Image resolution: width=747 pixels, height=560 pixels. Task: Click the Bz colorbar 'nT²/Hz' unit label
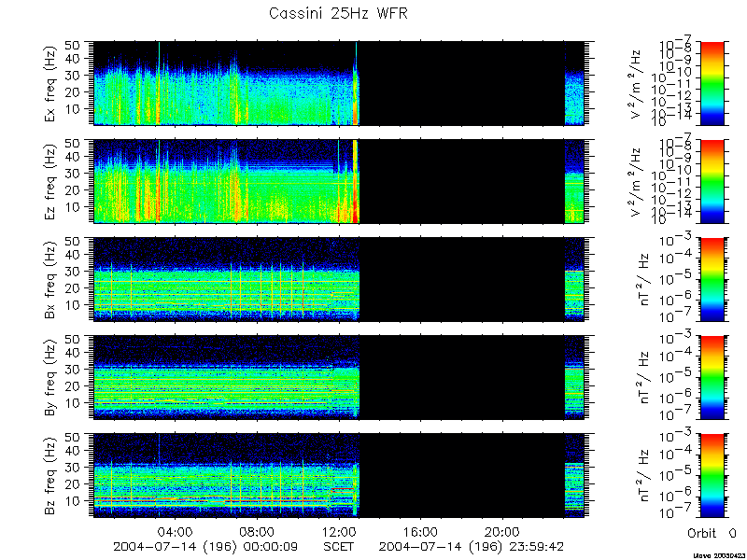tap(644, 475)
